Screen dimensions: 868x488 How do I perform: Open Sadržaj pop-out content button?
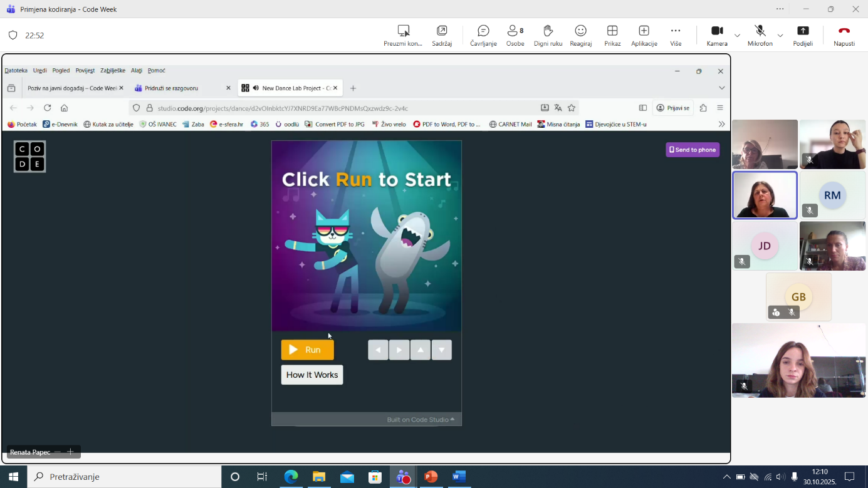coord(442,36)
